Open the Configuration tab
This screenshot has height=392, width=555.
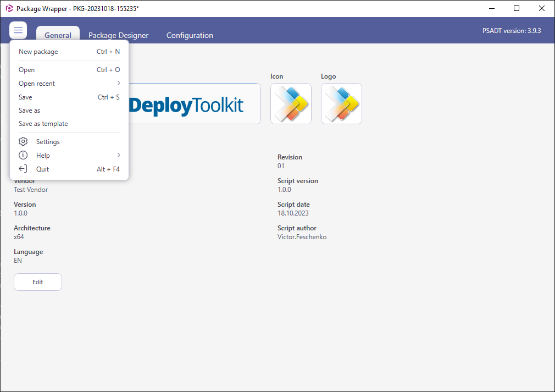(190, 35)
